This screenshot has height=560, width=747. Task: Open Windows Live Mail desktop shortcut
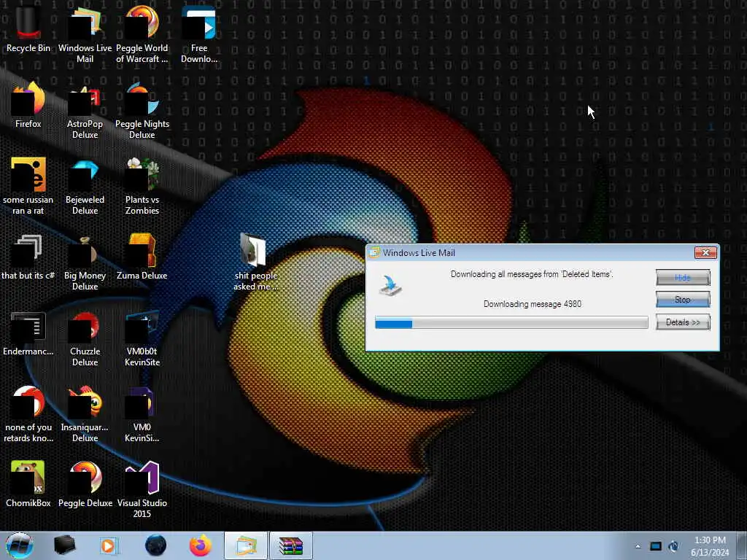(85, 34)
